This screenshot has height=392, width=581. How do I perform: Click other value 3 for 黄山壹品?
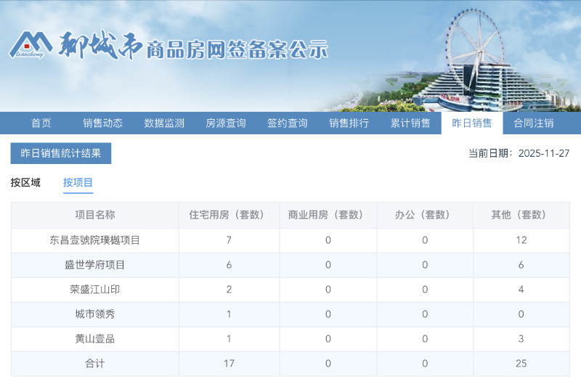point(521,339)
